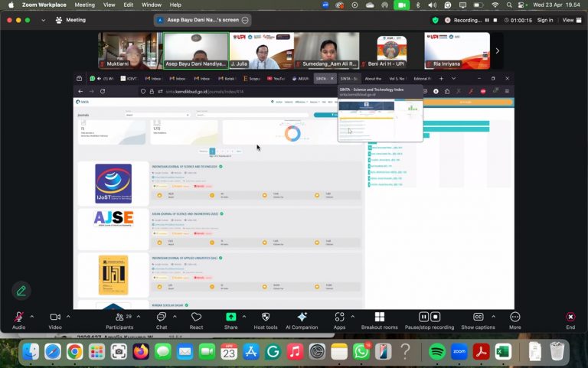Open the View menu in menu bar
This screenshot has width=588, height=368.
(109, 5)
